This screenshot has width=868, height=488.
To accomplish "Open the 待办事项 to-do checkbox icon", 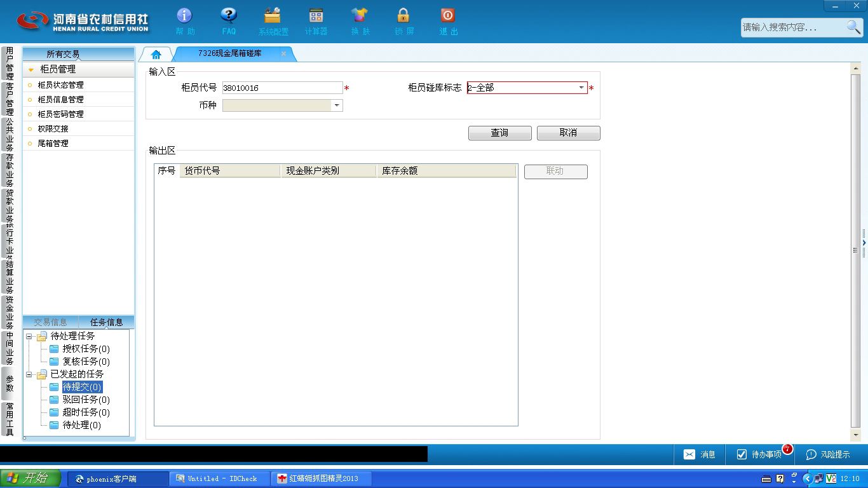I will 742,454.
